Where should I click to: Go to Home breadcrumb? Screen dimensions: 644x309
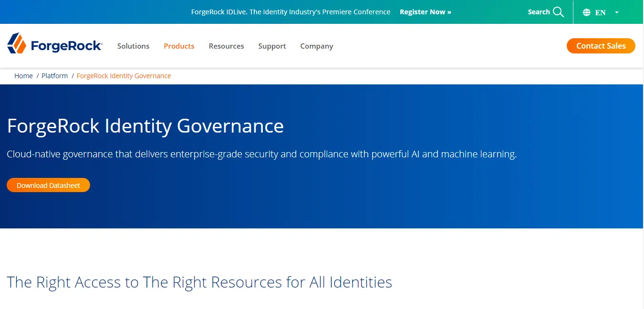coord(23,76)
